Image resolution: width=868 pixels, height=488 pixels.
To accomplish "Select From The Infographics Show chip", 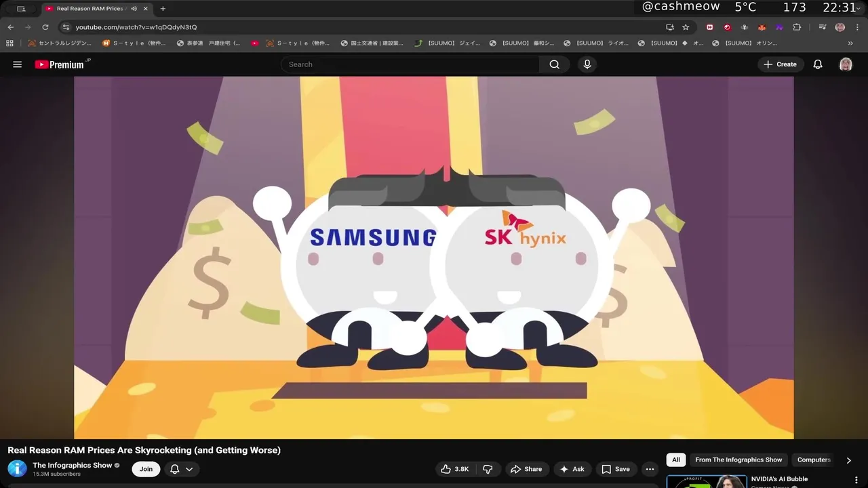I will (738, 460).
